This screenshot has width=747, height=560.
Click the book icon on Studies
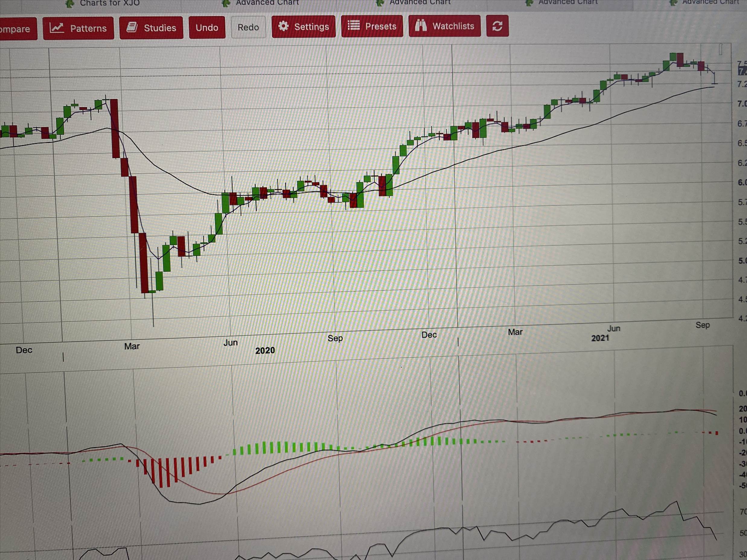[132, 27]
